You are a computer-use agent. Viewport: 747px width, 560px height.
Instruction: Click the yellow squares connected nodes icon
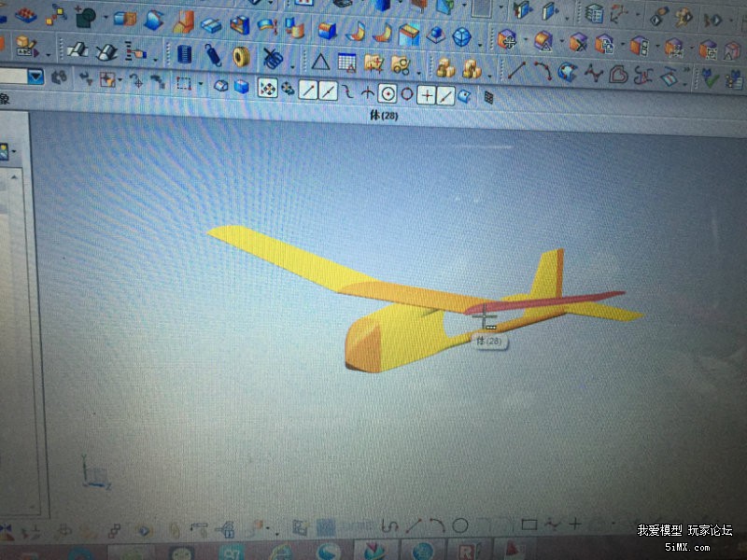click(56, 15)
